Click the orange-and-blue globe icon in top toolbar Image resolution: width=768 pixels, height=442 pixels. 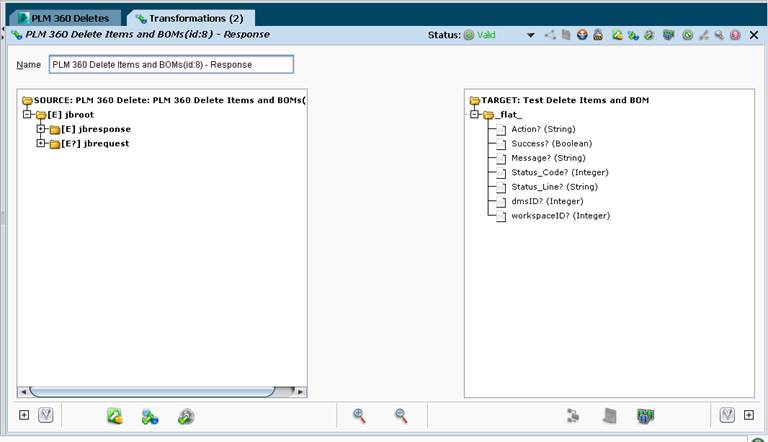tap(582, 35)
